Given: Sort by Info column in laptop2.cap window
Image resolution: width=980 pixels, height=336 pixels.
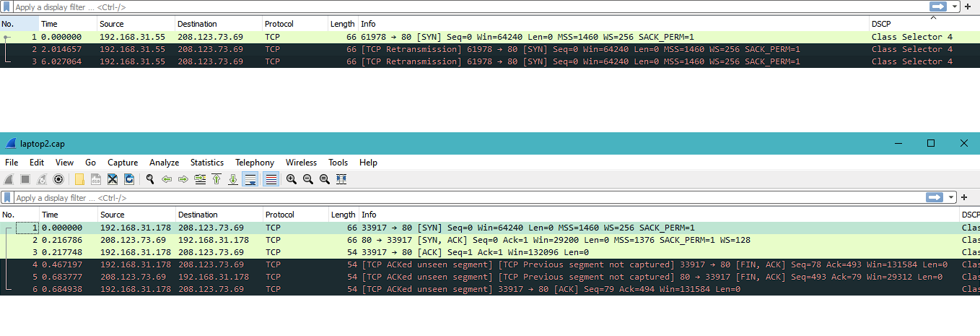Looking at the screenshot, I should point(658,215).
